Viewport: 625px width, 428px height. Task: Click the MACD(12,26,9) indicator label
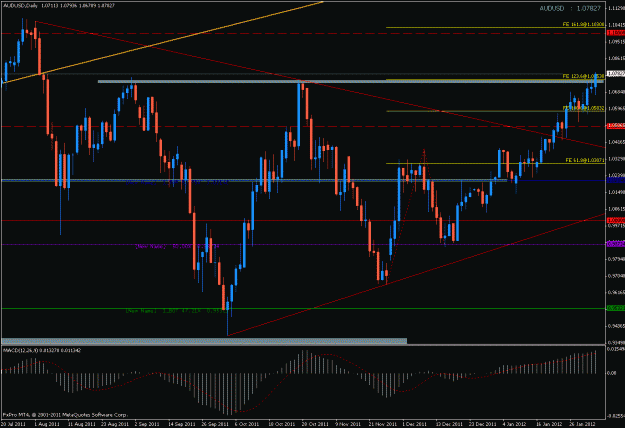[42, 350]
